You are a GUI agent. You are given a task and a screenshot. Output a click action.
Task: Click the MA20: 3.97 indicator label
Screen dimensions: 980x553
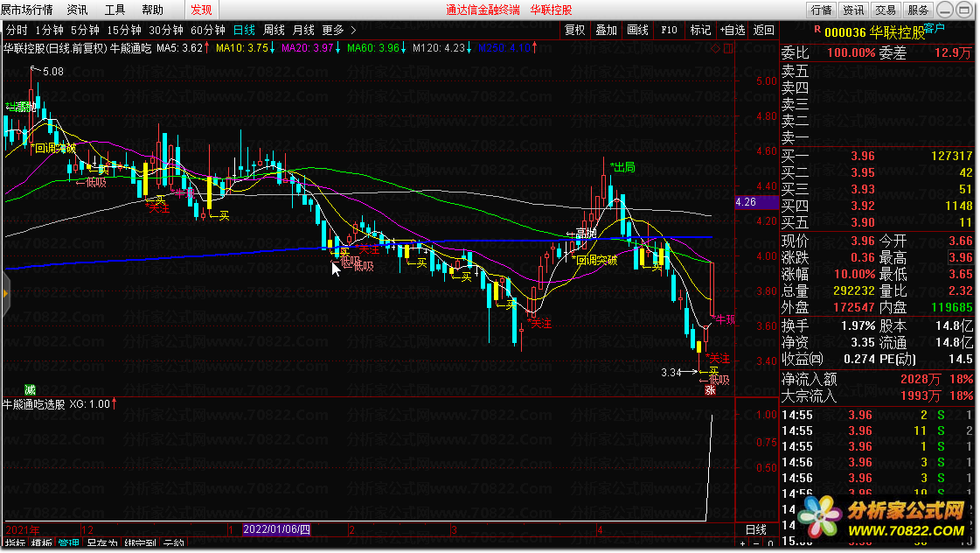(310, 48)
